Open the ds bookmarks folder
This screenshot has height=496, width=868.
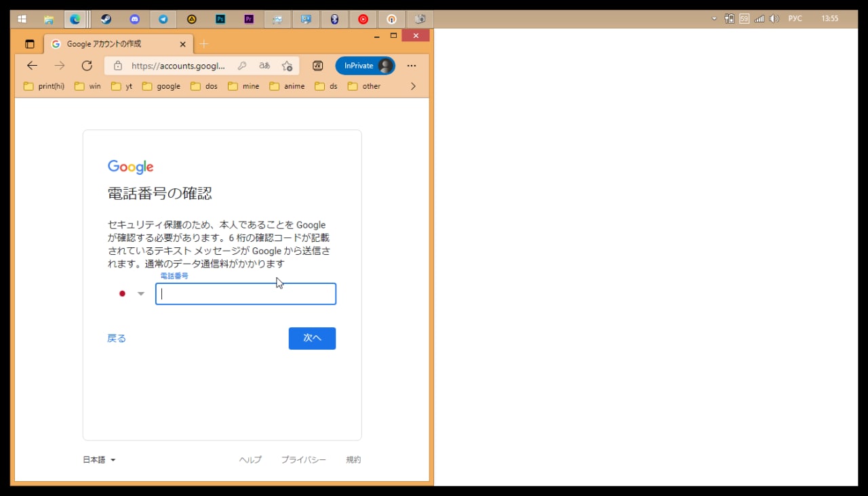click(326, 86)
